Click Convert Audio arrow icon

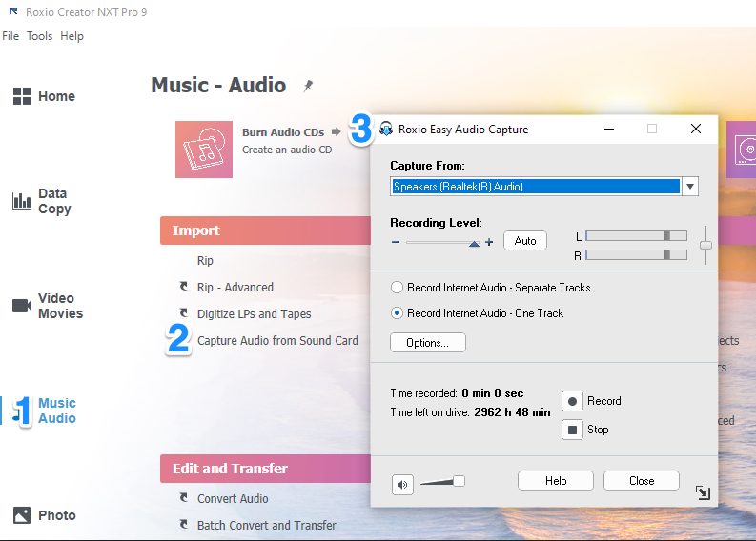pyautogui.click(x=184, y=497)
